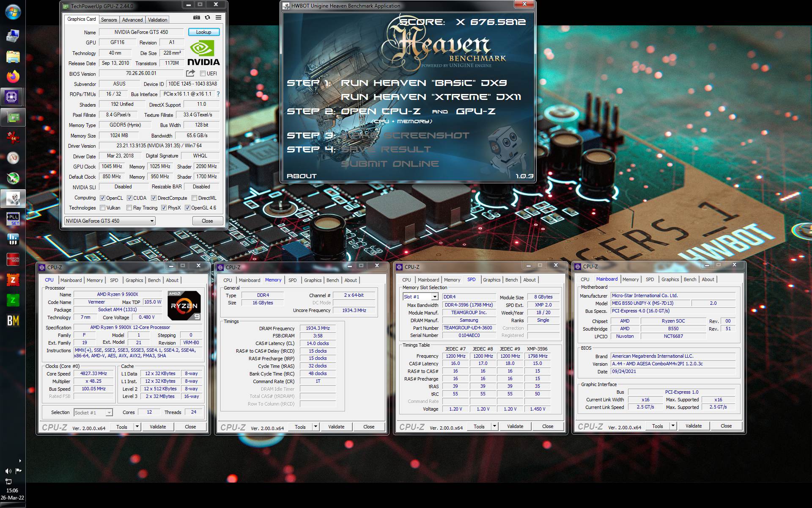Screen dimensions: 812x508
Task: Toggle the DirectML checkbox
Action: pyautogui.click(x=194, y=198)
